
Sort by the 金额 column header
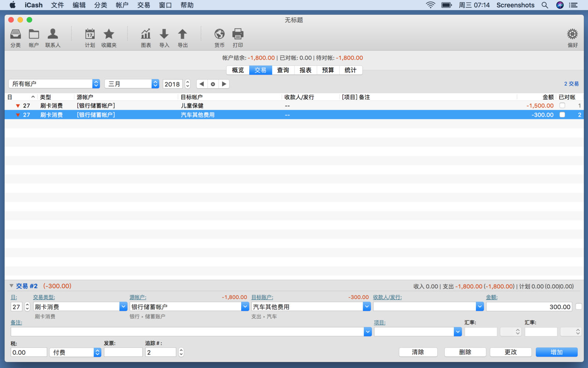[548, 97]
